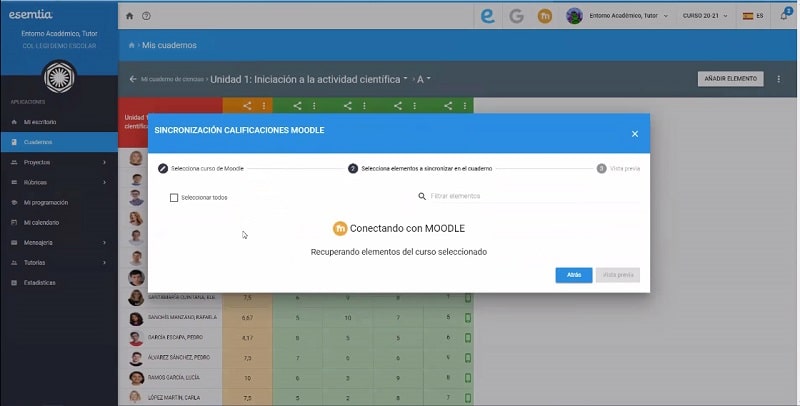Click share icon on second green column

347,106
